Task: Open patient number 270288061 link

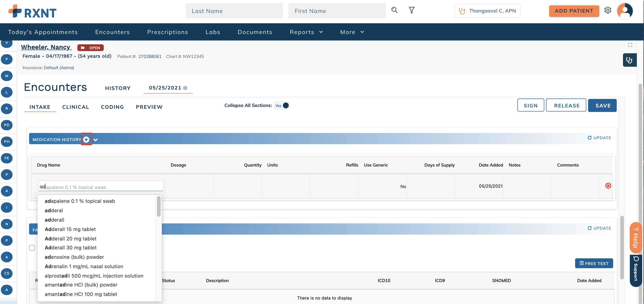Action: (x=150, y=57)
